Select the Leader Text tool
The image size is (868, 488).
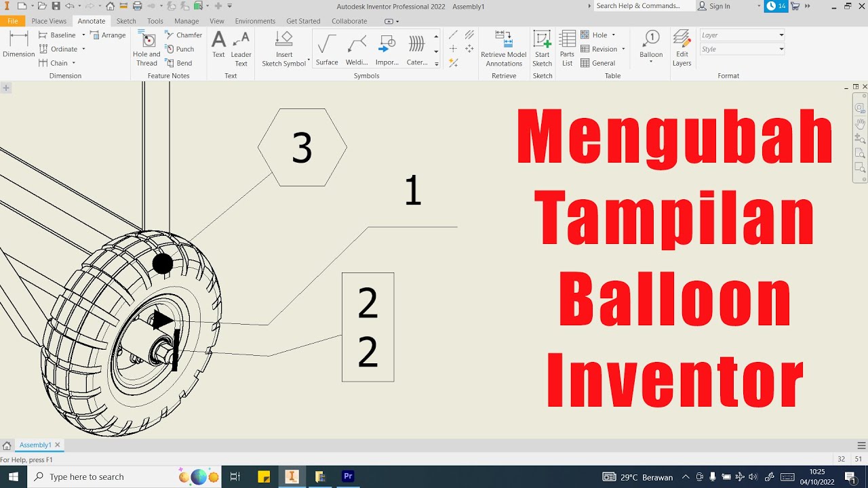click(241, 49)
